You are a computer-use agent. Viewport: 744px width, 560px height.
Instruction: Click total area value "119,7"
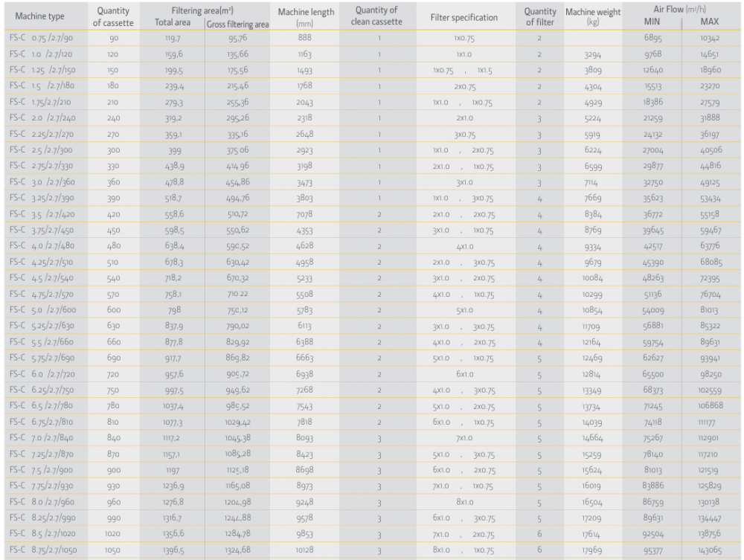(x=173, y=38)
